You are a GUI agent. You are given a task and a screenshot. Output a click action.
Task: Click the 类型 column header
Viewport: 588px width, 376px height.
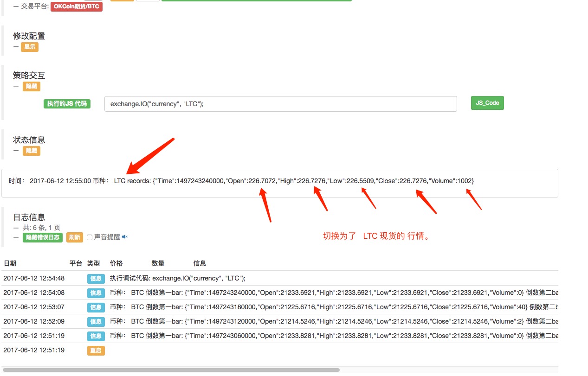[94, 263]
